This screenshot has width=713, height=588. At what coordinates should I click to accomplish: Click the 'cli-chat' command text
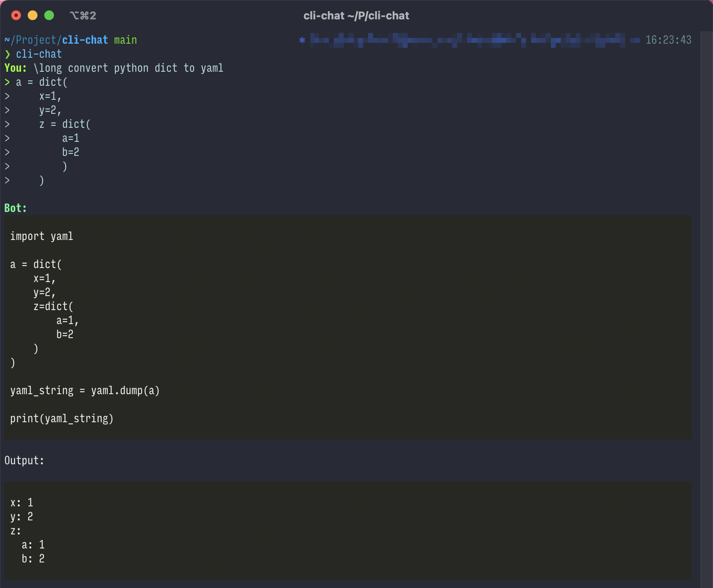pyautogui.click(x=39, y=54)
